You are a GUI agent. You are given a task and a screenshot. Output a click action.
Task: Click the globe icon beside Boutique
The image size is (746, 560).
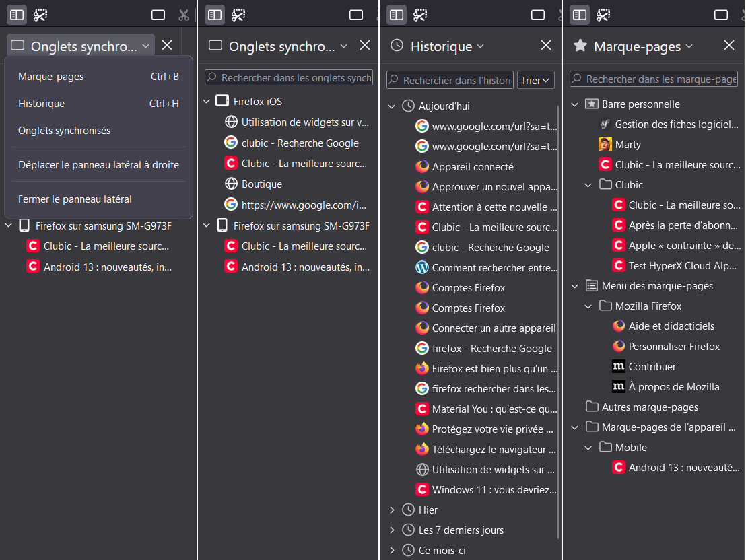point(231,184)
